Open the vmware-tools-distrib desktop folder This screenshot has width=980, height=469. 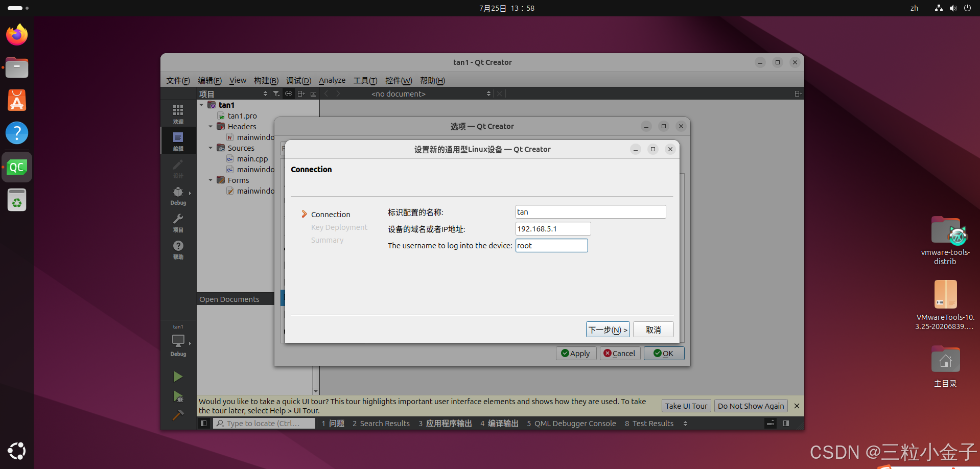(945, 240)
